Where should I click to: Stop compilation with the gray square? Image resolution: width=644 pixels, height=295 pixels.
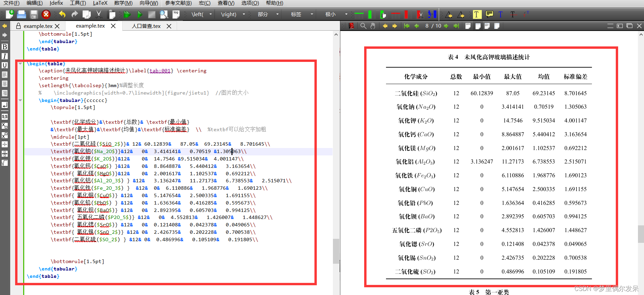pyautogui.click(x=152, y=14)
